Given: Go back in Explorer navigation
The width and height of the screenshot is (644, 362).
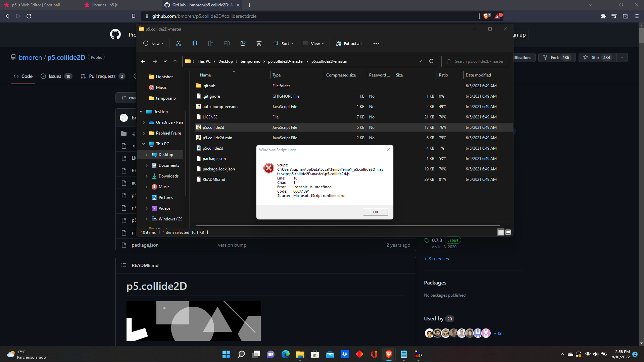Looking at the screenshot, I should click(143, 61).
